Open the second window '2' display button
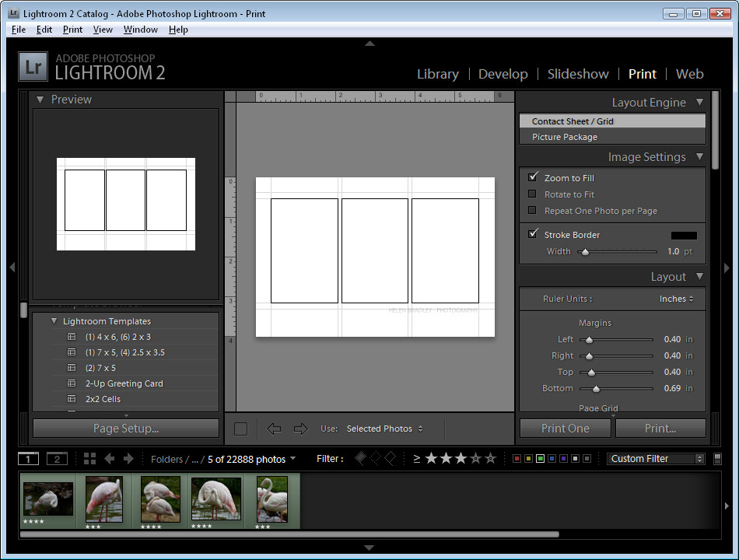739x560 pixels. 57,459
